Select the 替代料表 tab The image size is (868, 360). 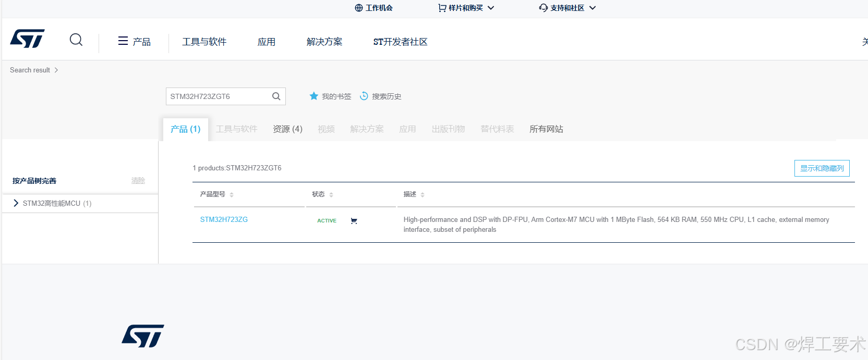click(x=497, y=129)
